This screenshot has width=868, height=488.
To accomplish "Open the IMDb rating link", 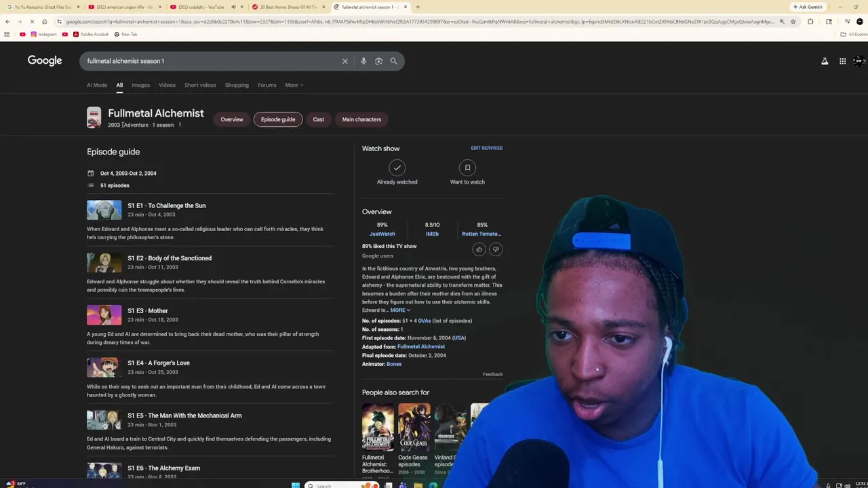I will (x=432, y=234).
